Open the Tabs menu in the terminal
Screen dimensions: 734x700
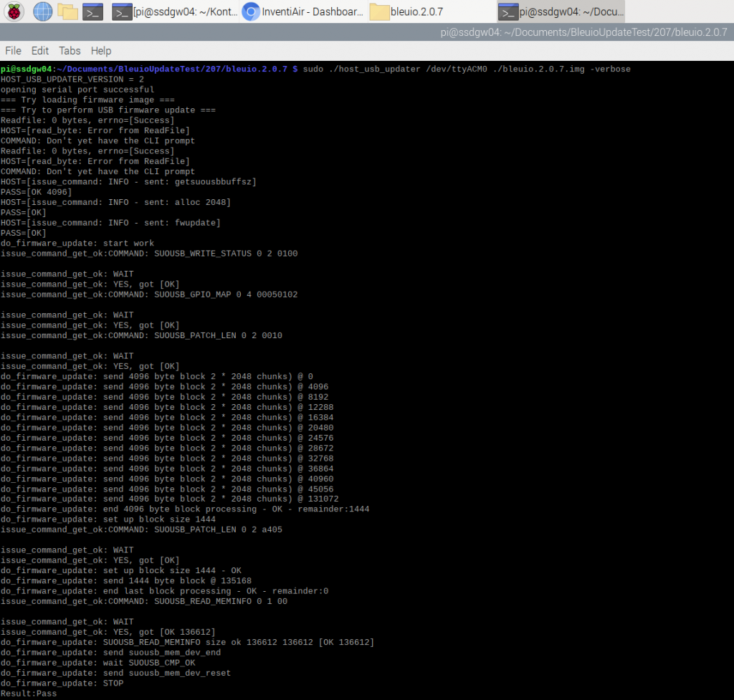pyautogui.click(x=70, y=51)
